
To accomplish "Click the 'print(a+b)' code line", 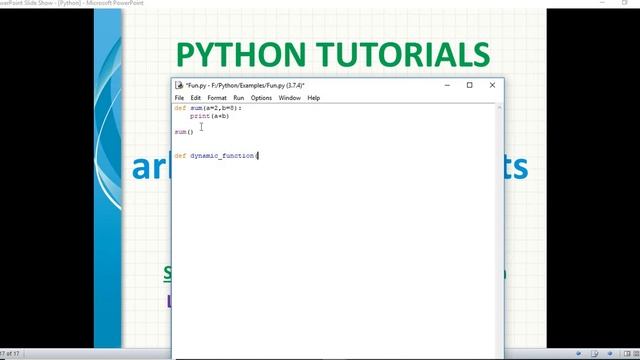I will tap(209, 116).
